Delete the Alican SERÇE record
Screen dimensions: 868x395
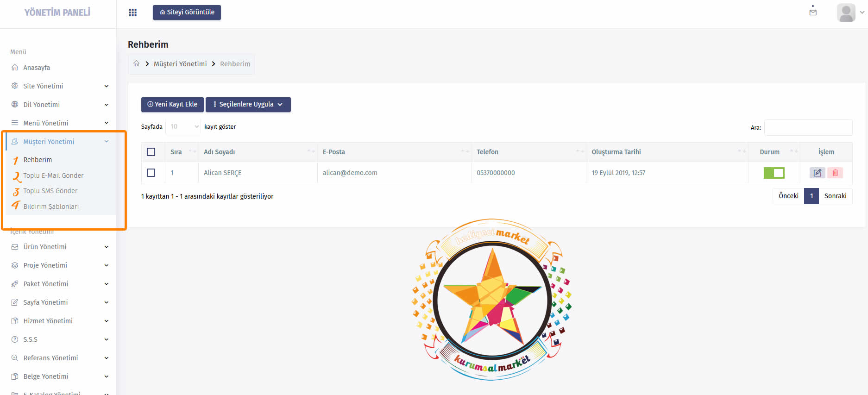[835, 173]
